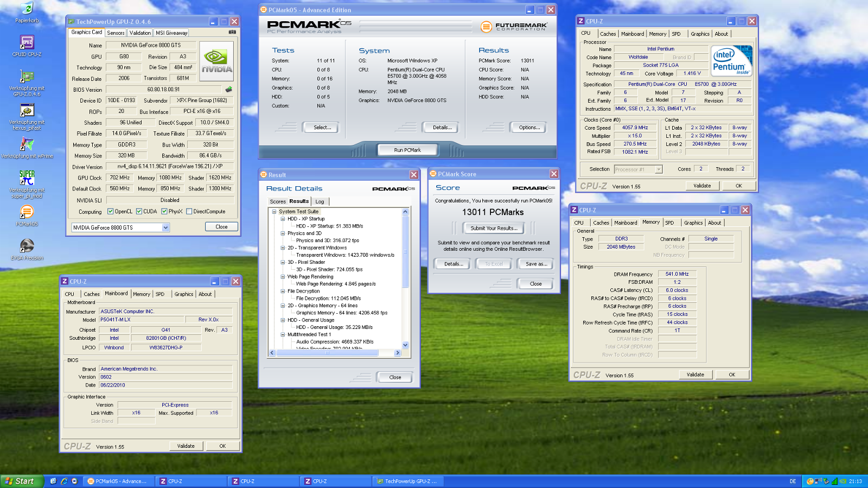Click the GPU-Z screenshot camera icon
This screenshot has width=868, height=488.
(x=232, y=32)
